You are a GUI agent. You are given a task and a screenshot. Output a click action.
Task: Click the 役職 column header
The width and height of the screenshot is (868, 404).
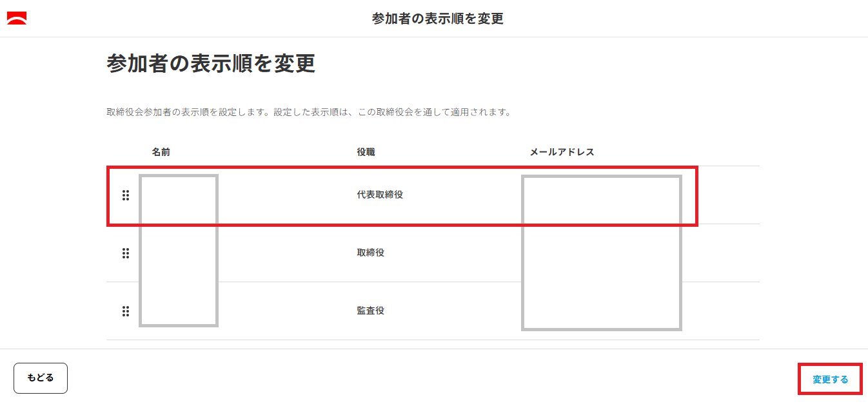[x=366, y=152]
